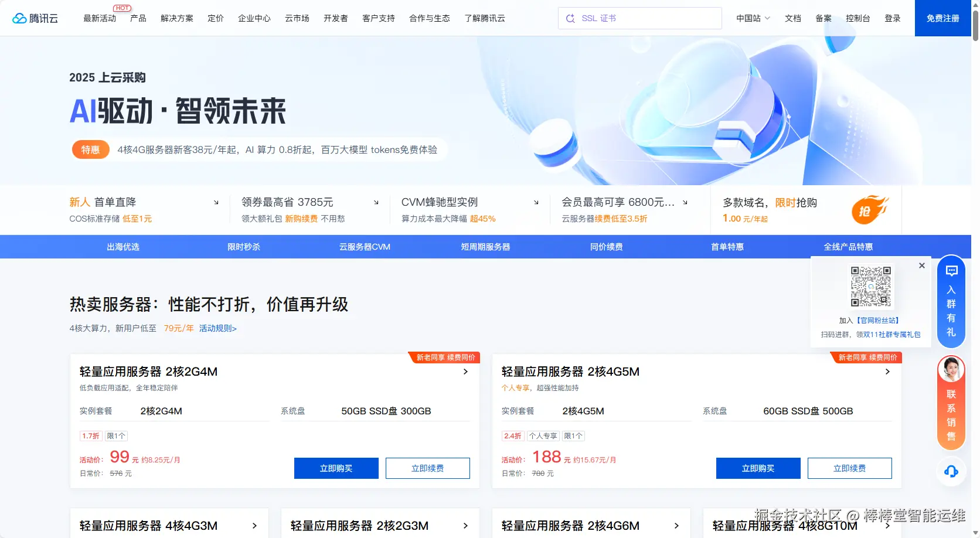
Task: Click the 免费注册 button
Action: point(943,18)
